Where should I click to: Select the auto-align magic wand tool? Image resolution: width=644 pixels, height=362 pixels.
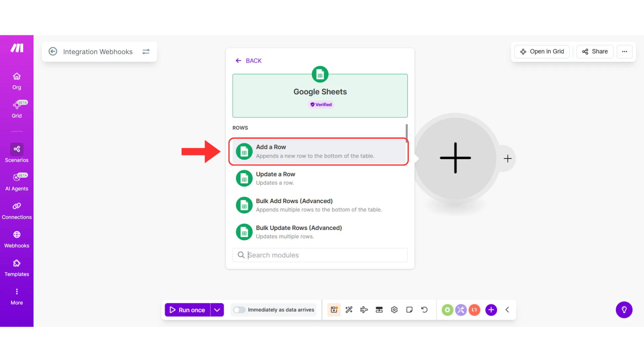pos(349,310)
